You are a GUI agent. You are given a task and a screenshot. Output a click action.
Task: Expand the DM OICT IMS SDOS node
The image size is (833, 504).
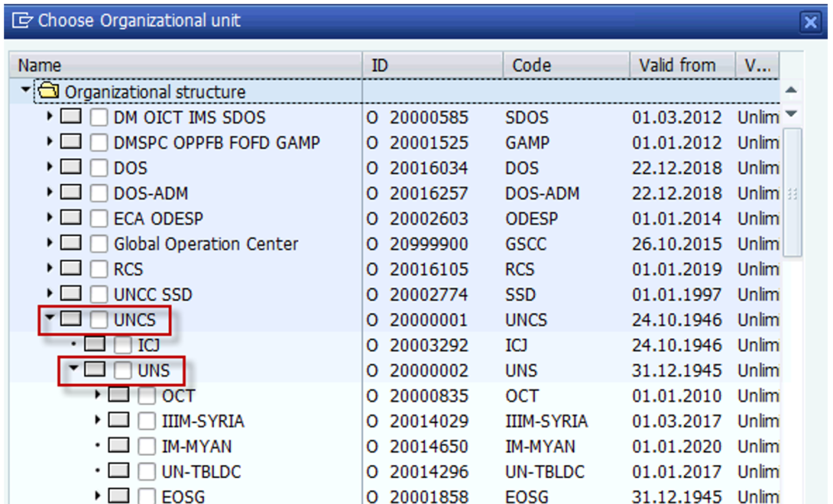[x=50, y=115]
